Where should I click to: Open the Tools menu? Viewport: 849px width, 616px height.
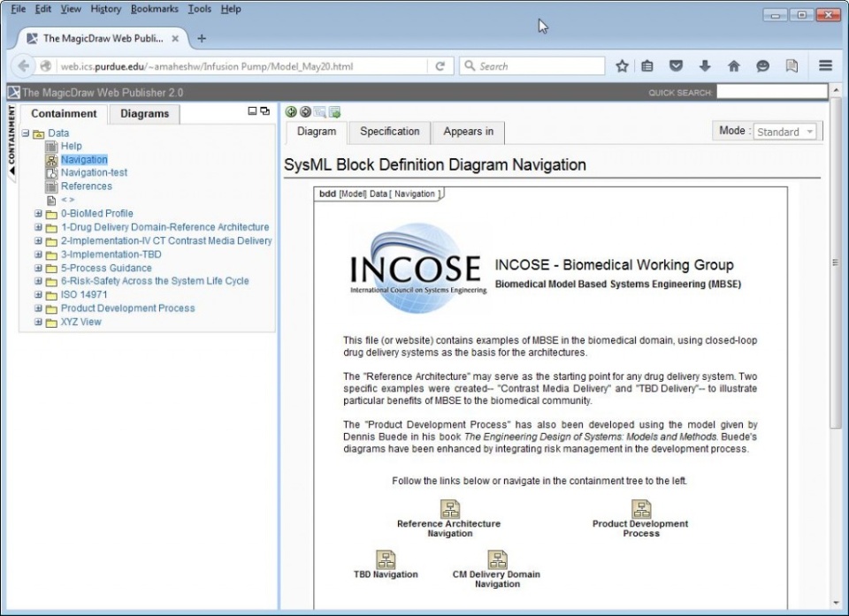199,9
